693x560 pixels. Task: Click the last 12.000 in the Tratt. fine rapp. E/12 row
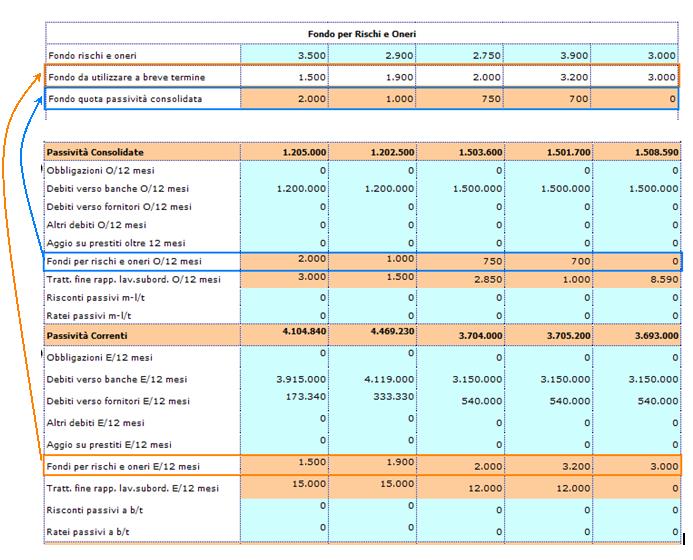tap(573, 488)
